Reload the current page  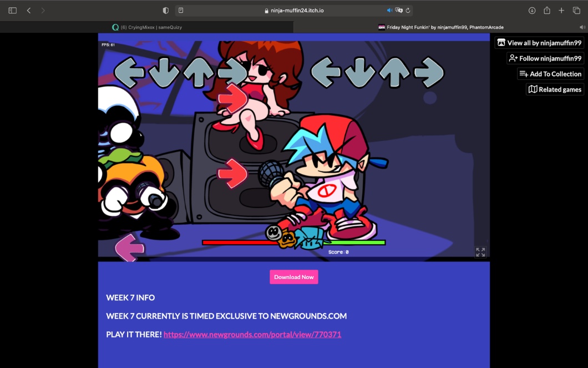coord(408,11)
